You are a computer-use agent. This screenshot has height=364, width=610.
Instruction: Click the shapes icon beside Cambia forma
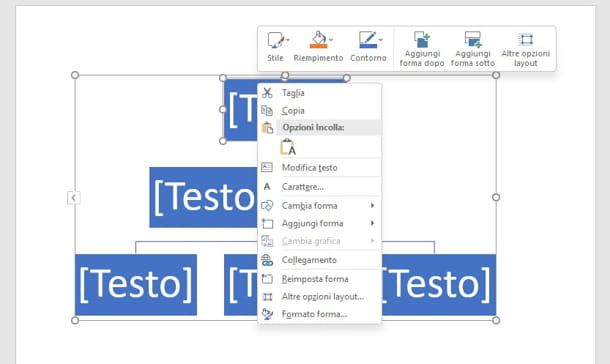click(x=267, y=205)
